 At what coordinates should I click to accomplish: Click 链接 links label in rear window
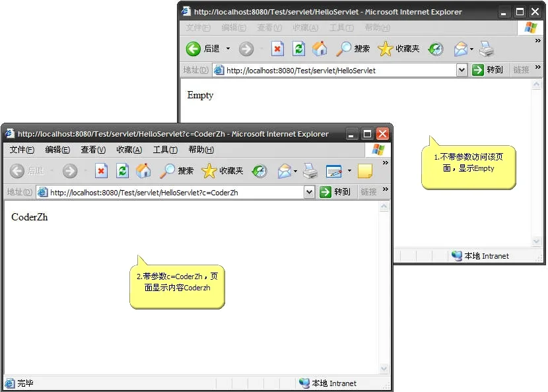[521, 70]
